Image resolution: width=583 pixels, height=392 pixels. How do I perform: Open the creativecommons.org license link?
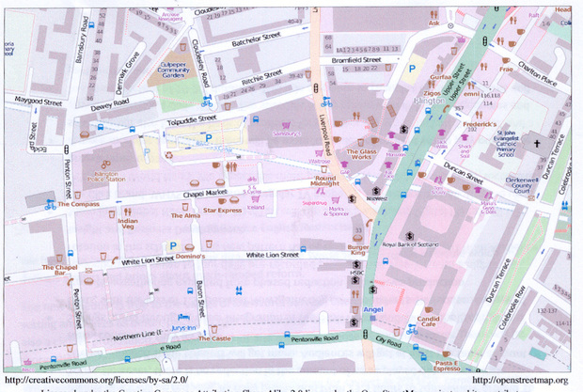pos(96,380)
